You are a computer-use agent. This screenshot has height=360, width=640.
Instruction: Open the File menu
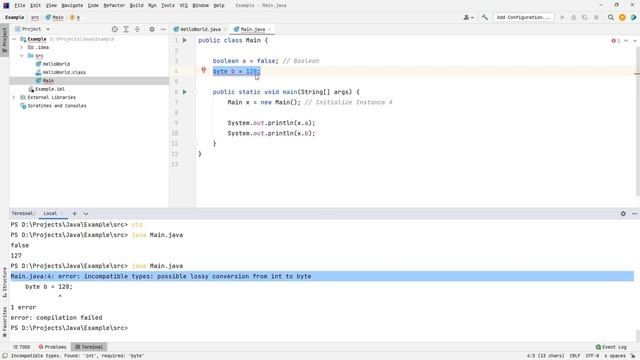20,5
